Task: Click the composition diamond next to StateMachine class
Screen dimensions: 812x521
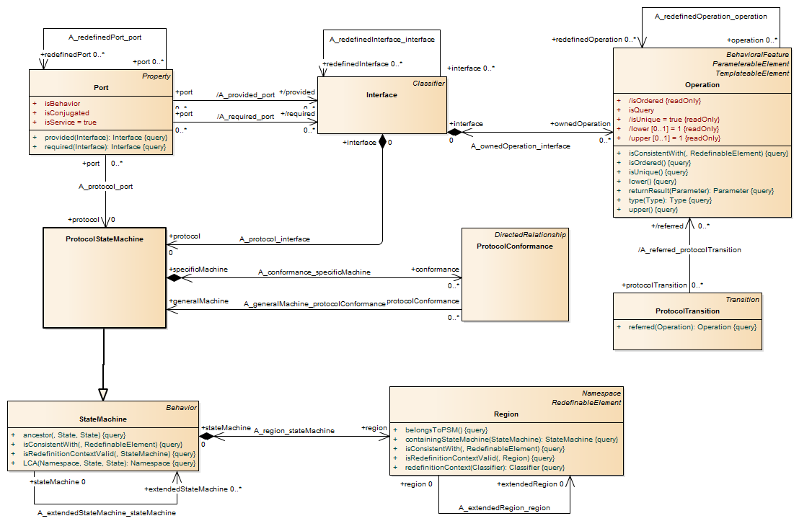Action: coord(207,436)
